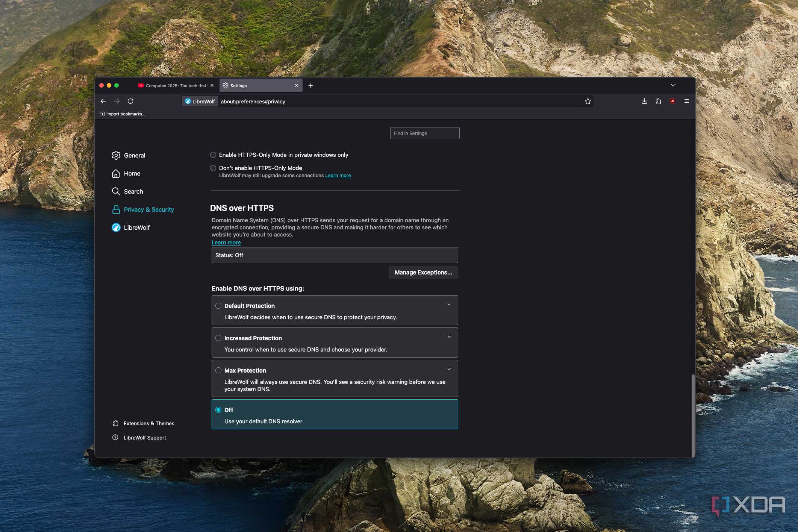798x532 pixels.
Task: Click the LibreWolf logo icon in sidebar
Action: click(116, 227)
